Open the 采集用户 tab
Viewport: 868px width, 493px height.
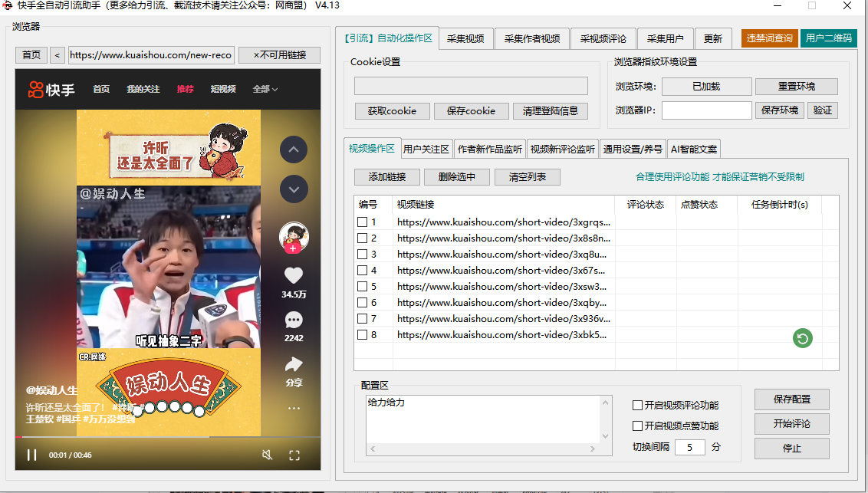(x=666, y=39)
